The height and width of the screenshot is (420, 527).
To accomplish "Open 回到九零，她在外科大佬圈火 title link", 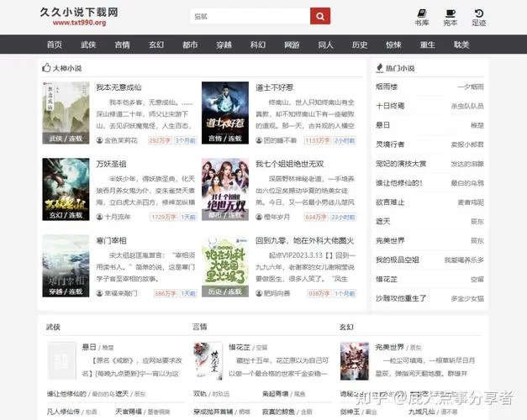I will pos(305,241).
